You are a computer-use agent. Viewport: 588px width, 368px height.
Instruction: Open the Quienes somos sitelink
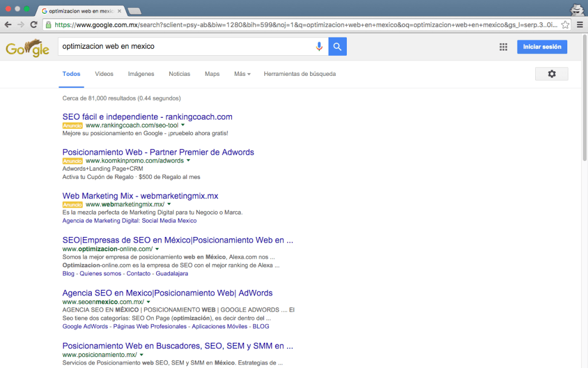click(x=100, y=274)
